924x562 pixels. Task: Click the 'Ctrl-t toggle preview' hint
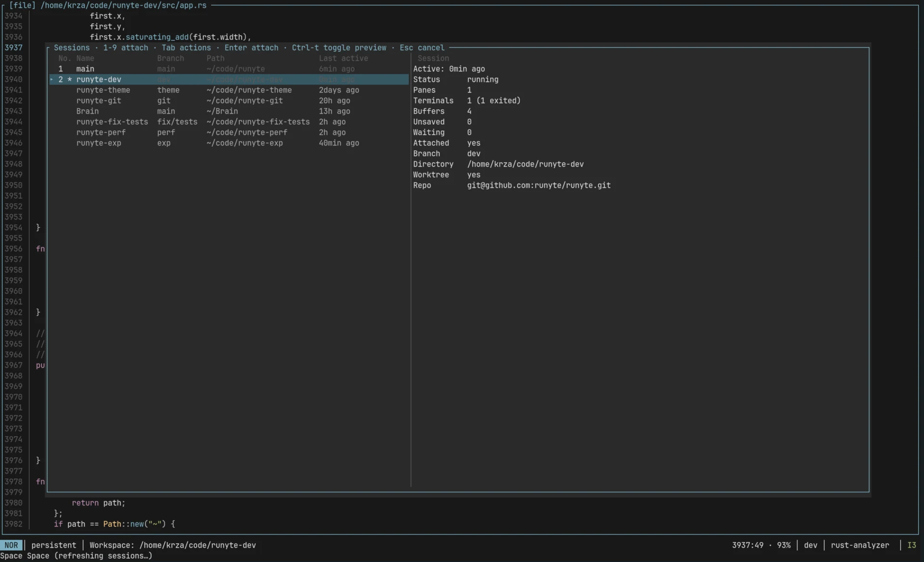(x=339, y=48)
